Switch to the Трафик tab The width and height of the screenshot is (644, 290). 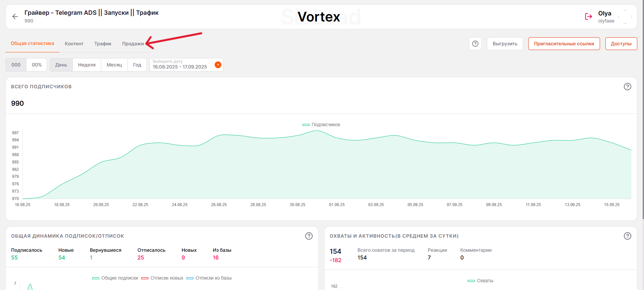pos(103,44)
